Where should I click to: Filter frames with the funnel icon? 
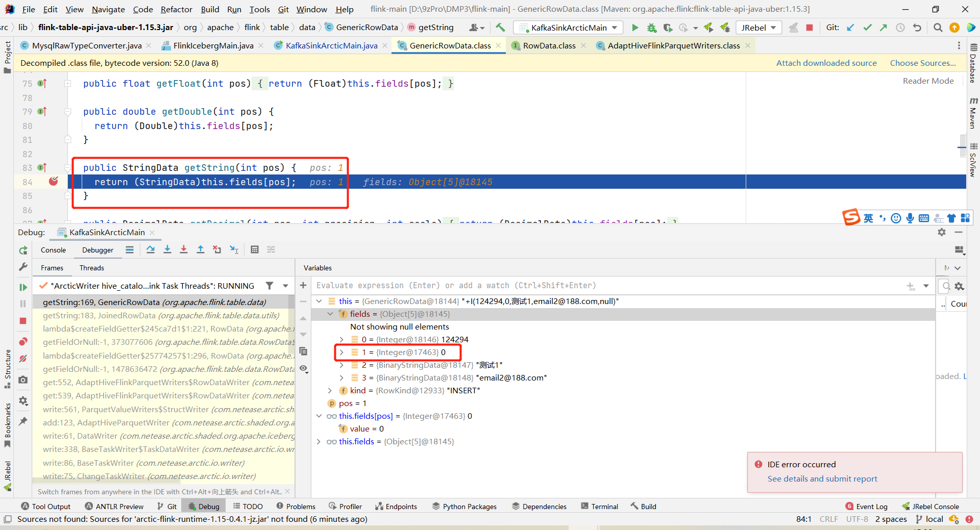[269, 286]
